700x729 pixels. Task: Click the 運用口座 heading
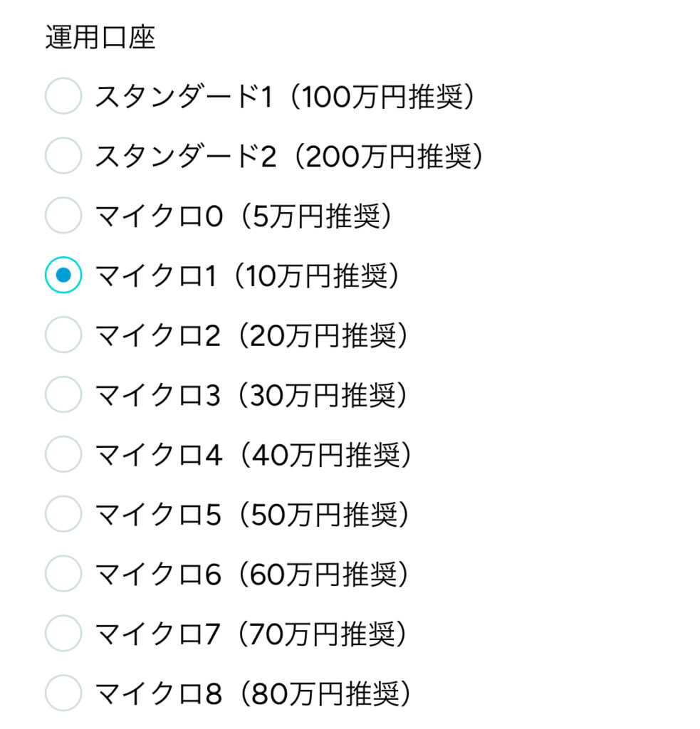tap(100, 37)
